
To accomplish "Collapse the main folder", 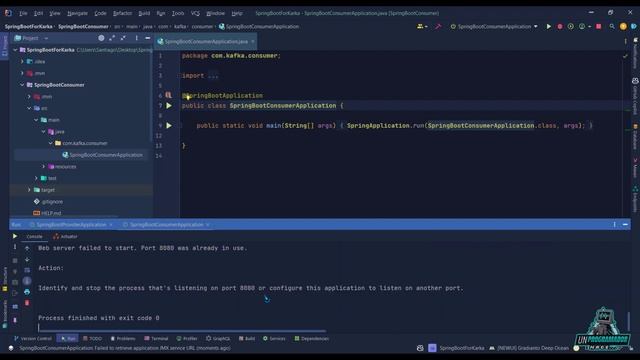I will click(x=36, y=120).
